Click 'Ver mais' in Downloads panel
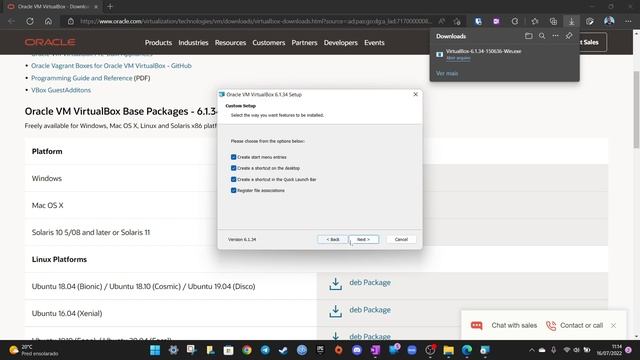This screenshot has width=640, height=360. 447,73
